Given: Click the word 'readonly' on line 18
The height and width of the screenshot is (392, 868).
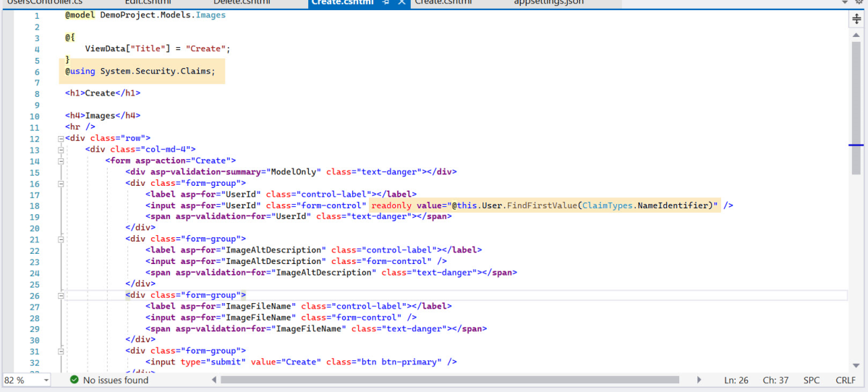Looking at the screenshot, I should pos(391,205).
